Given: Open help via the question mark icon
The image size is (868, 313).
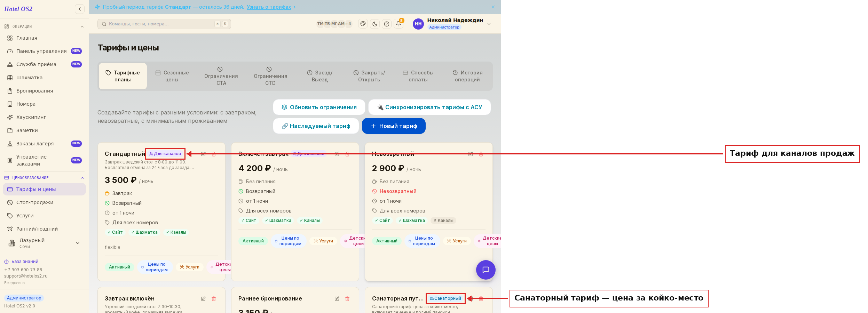Looking at the screenshot, I should (x=387, y=24).
